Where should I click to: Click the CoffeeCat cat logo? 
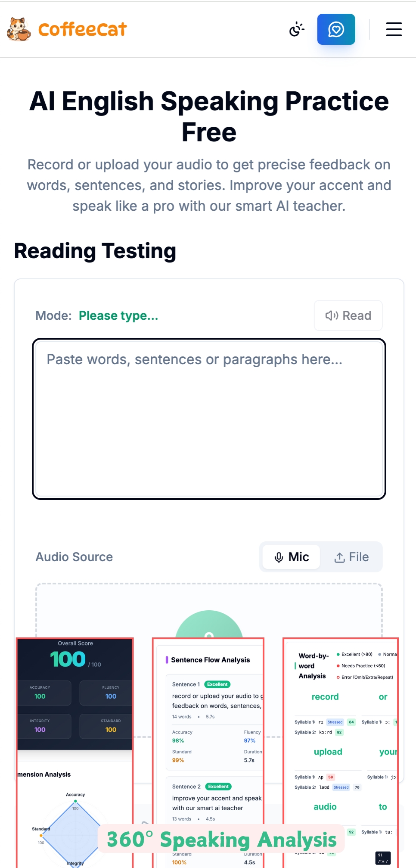point(19,29)
